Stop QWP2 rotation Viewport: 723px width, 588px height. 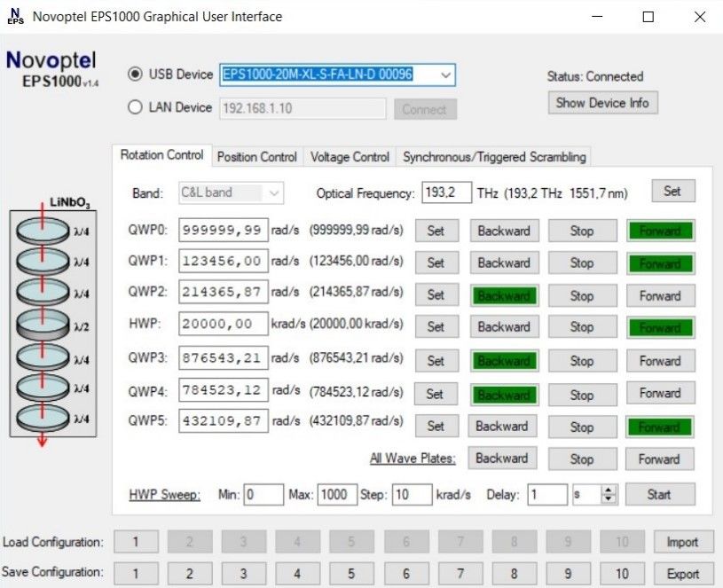click(x=582, y=295)
